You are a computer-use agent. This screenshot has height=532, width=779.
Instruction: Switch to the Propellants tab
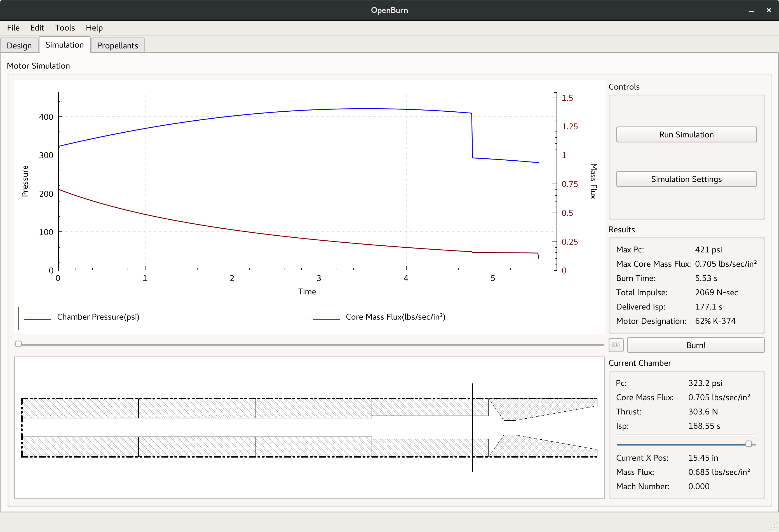coord(118,46)
